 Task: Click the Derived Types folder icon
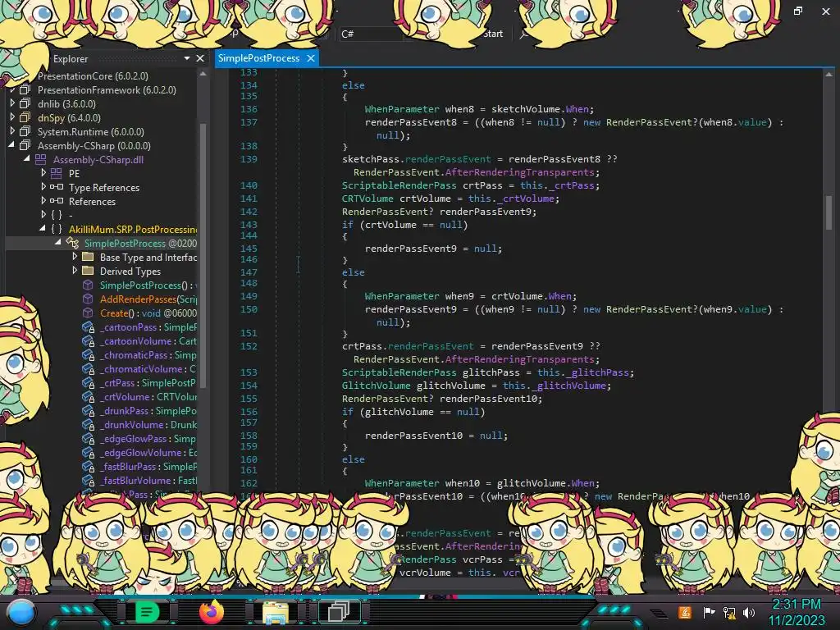(x=88, y=271)
